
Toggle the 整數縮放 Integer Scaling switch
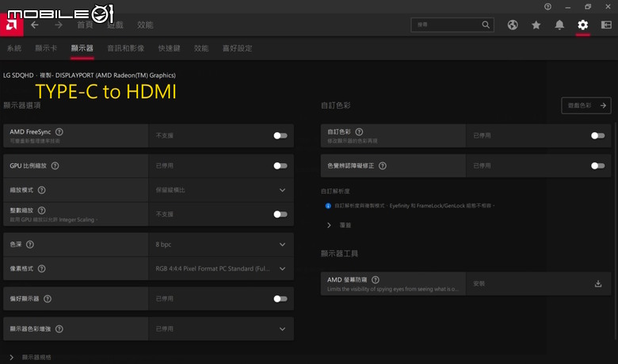(x=280, y=214)
